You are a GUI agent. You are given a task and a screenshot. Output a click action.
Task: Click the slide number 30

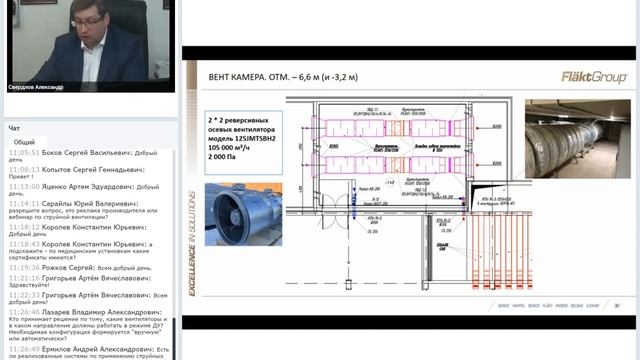pyautogui.click(x=617, y=306)
